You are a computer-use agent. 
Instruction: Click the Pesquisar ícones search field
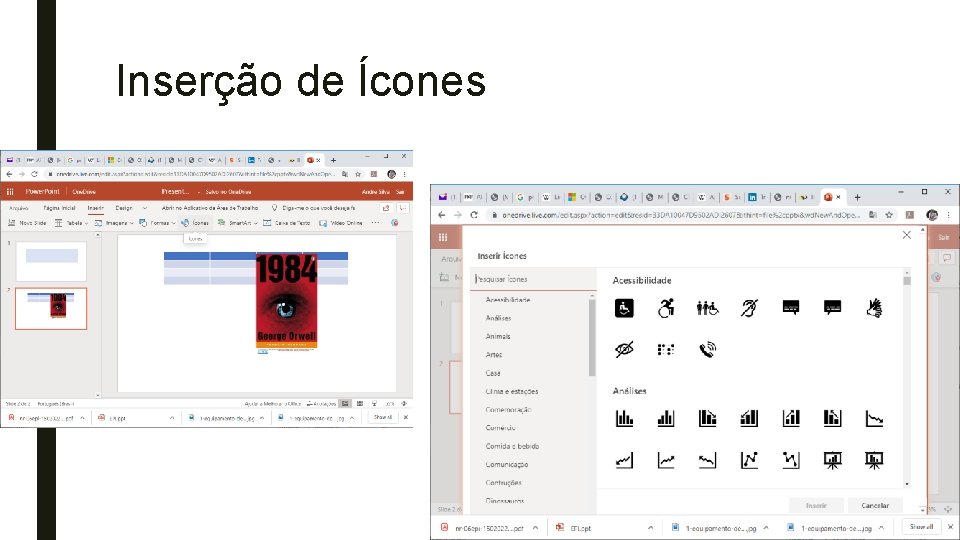click(533, 279)
